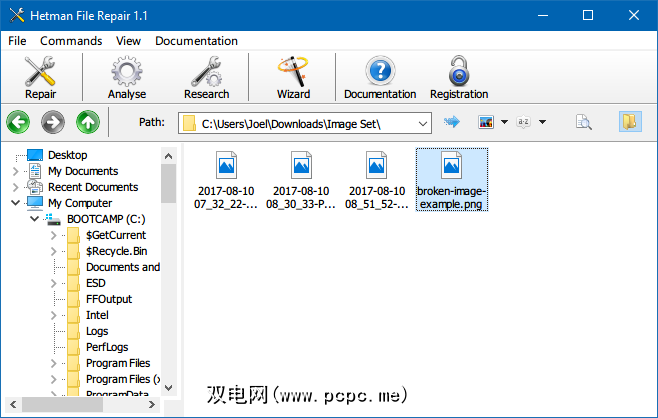
Task: Select the Program Files folder
Action: [118, 363]
